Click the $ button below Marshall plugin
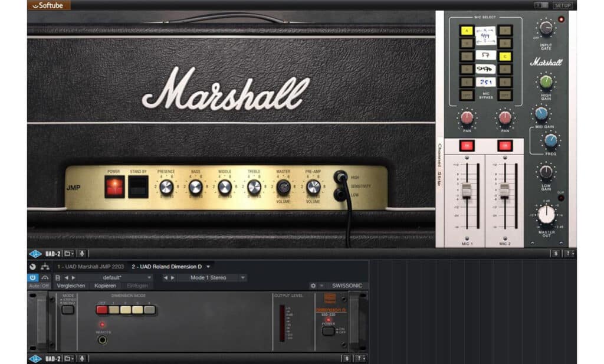 [556, 254]
